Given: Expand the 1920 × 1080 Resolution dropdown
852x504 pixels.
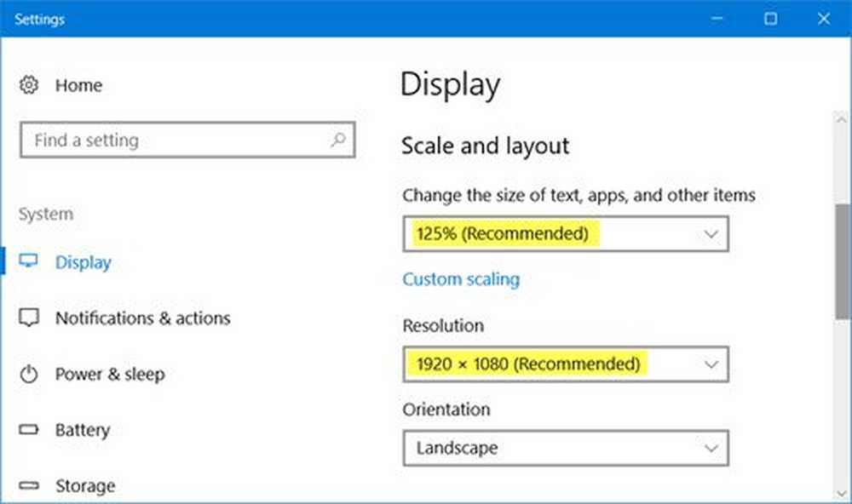Looking at the screenshot, I should 565,364.
